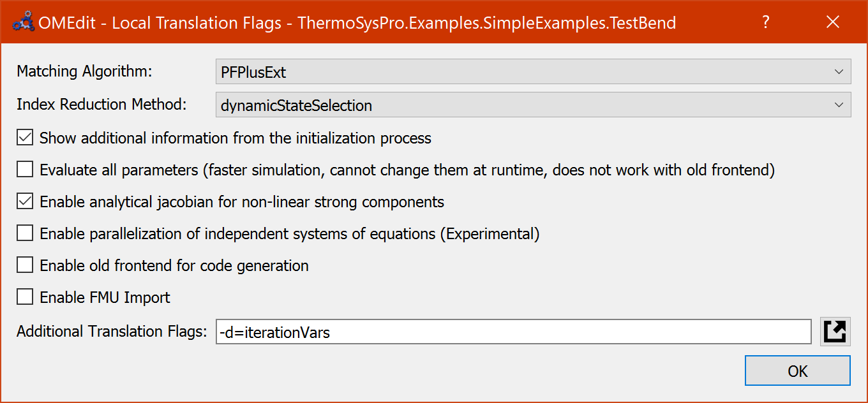Click the translation flags external-link icon
868x403 pixels.
point(835,332)
